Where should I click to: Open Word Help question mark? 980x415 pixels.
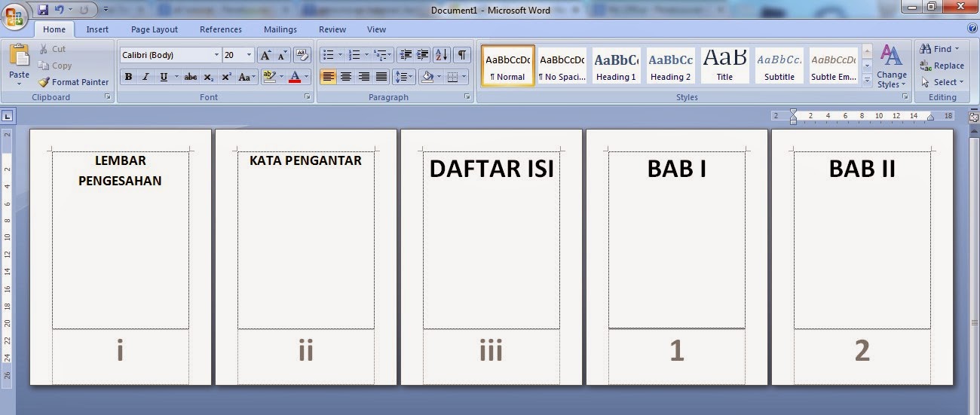[972, 28]
